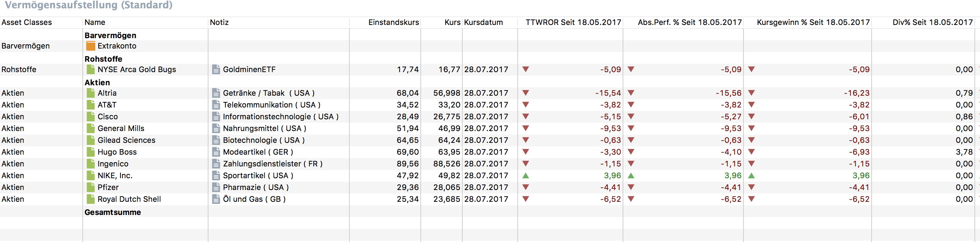Select the Gilead Sciences security name
Image resolution: width=980 pixels, height=242 pixels.
(126, 140)
